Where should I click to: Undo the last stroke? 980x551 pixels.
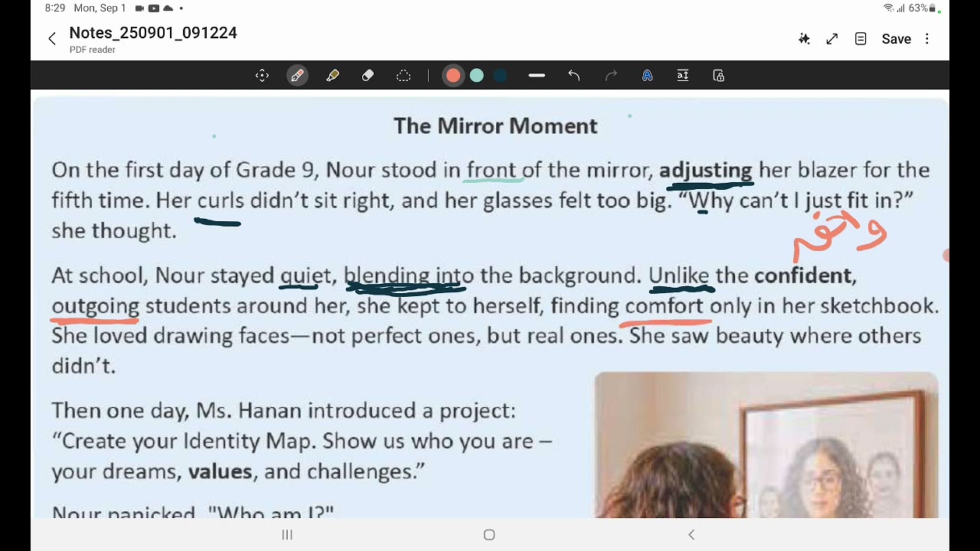click(574, 76)
